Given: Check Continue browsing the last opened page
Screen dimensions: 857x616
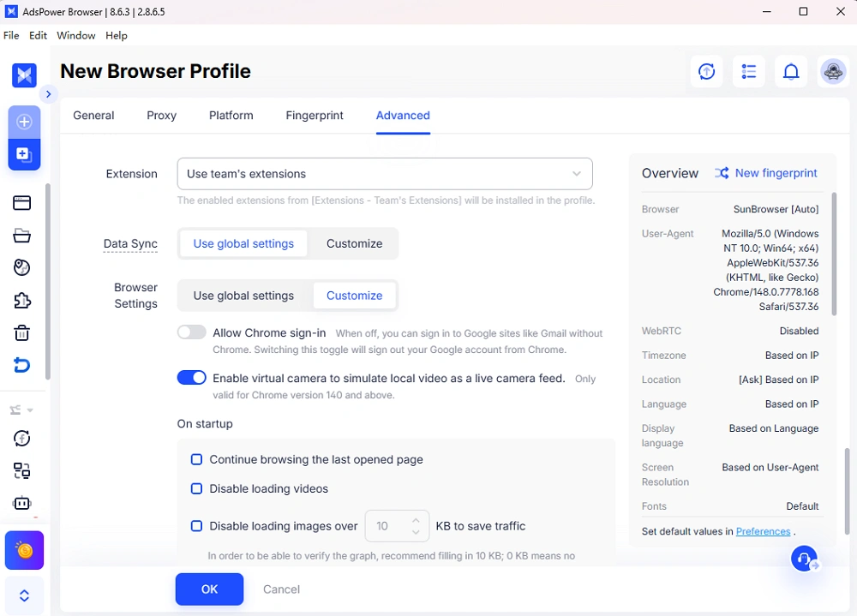Looking at the screenshot, I should tap(196, 459).
